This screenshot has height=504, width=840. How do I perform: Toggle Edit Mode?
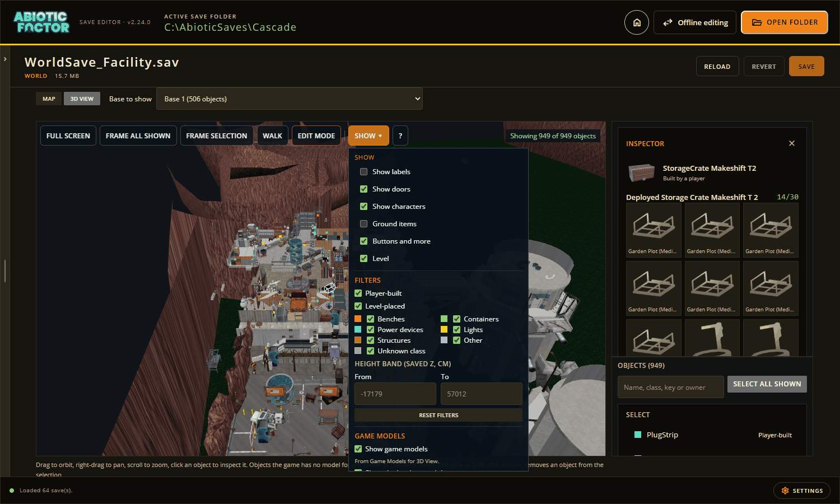316,136
